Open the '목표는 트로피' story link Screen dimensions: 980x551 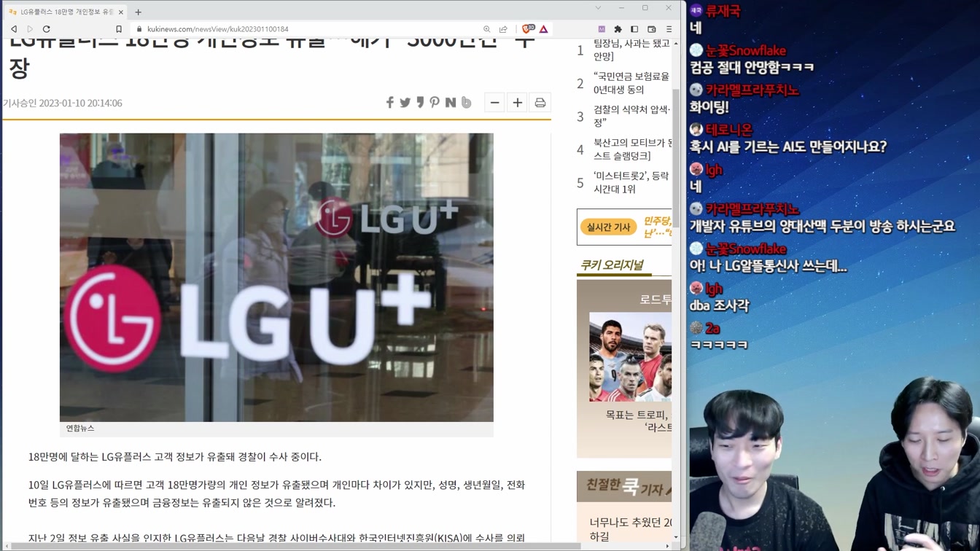(x=639, y=421)
